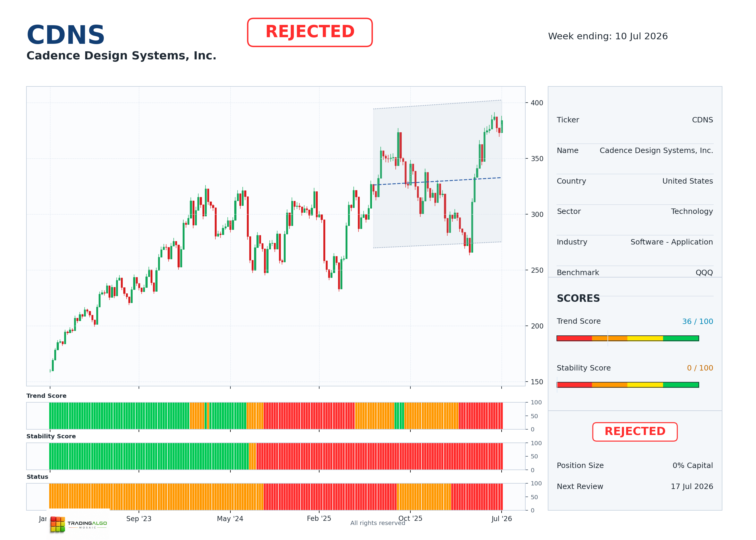Click the CDNS ticker heading
This screenshot has height=540, width=756.
[x=65, y=35]
